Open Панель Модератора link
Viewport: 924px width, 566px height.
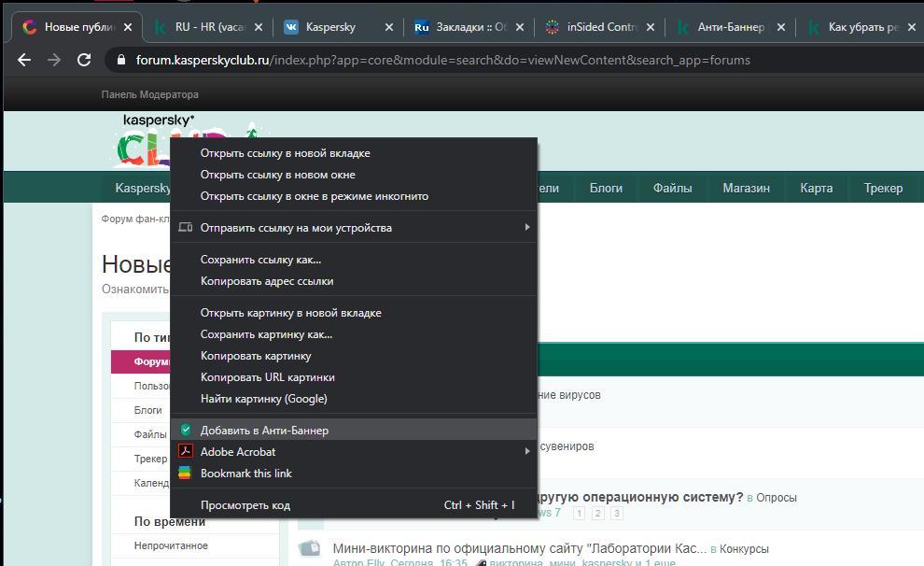(x=149, y=94)
